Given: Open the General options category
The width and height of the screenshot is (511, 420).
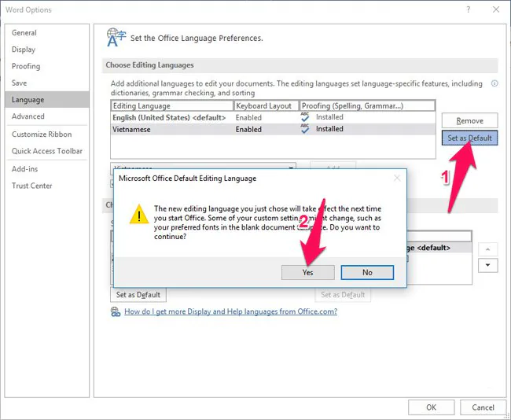Looking at the screenshot, I should pyautogui.click(x=47, y=32).
